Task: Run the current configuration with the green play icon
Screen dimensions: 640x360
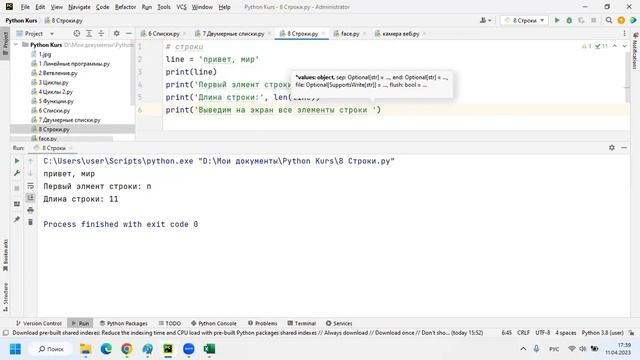Action: (557, 20)
